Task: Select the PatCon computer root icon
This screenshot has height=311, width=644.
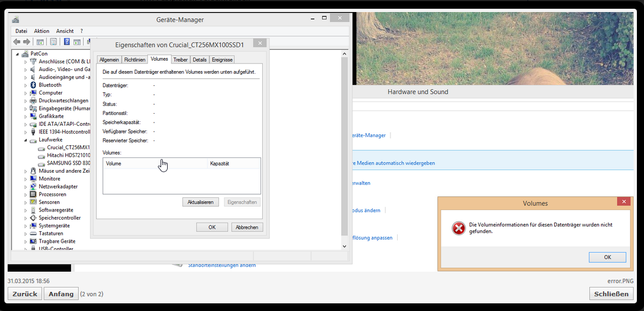Action: pos(26,54)
